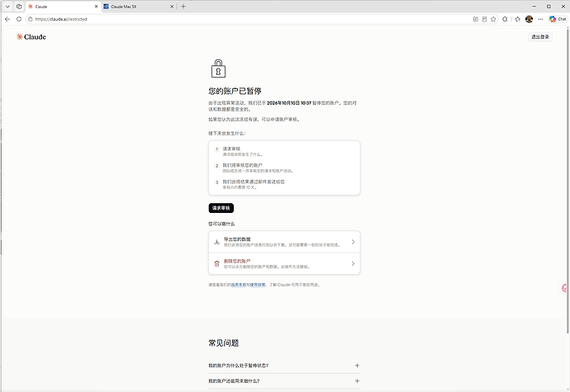Click the 接下来会发生什么 label
Screen dimensions: 570x392
point(227,134)
